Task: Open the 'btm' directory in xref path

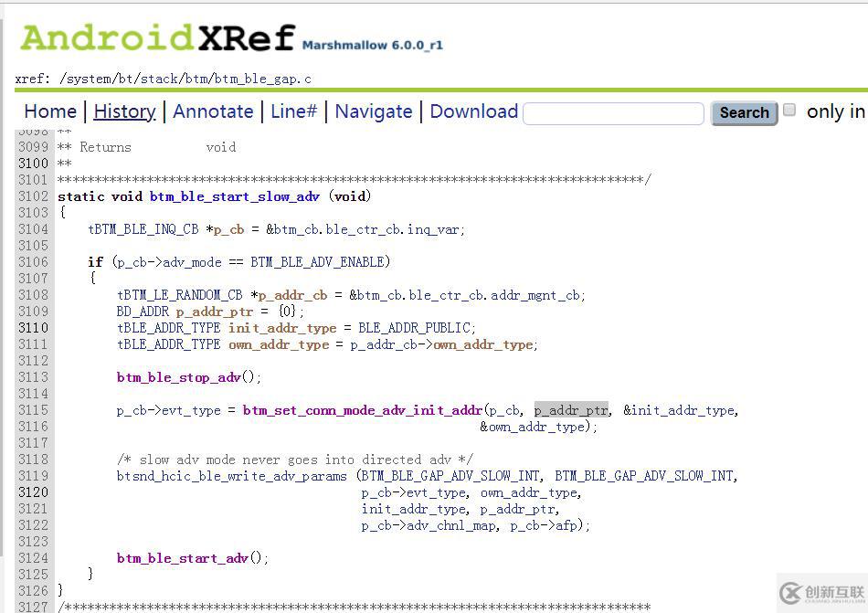Action: tap(196, 79)
